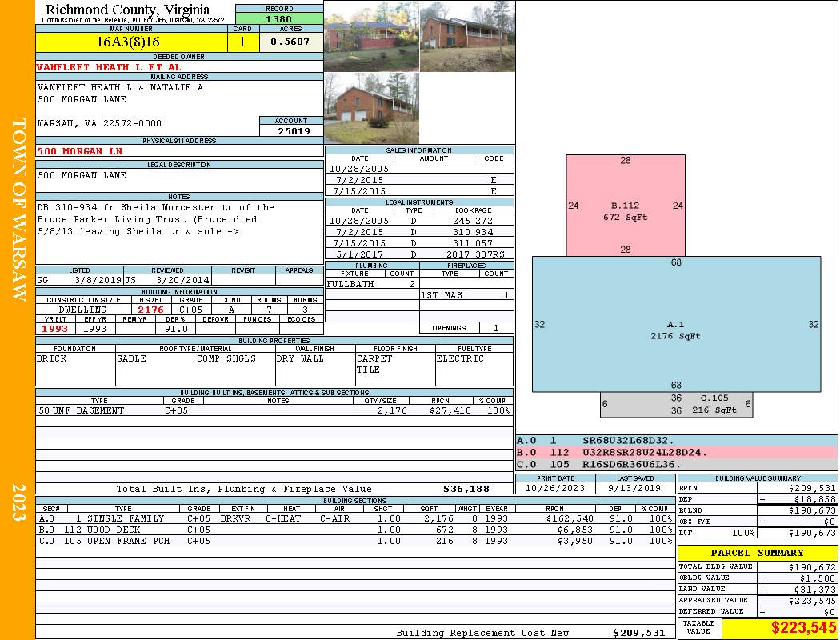Select COMP SHGLS roof material

226,359
